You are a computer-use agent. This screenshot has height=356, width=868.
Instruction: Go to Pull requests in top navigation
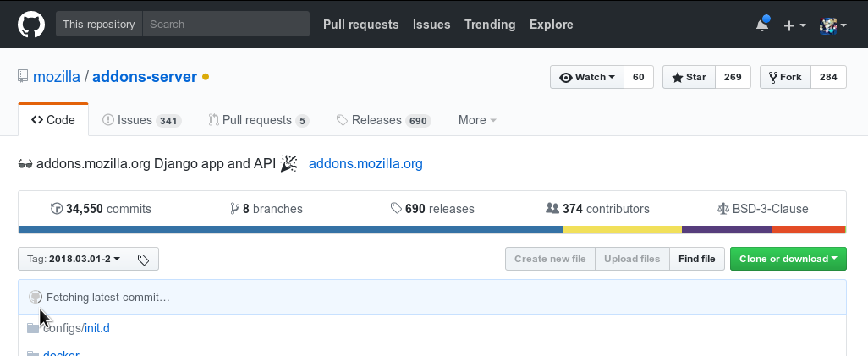point(361,25)
